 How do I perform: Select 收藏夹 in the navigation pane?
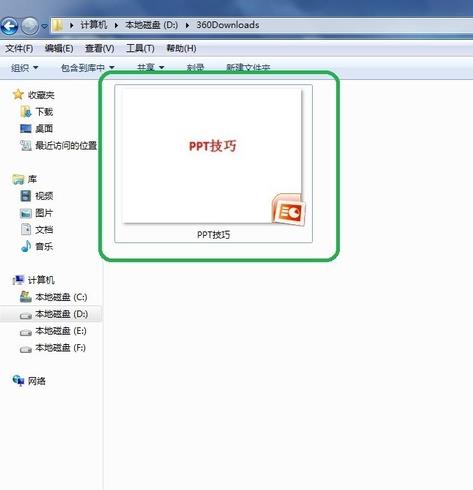coord(41,95)
